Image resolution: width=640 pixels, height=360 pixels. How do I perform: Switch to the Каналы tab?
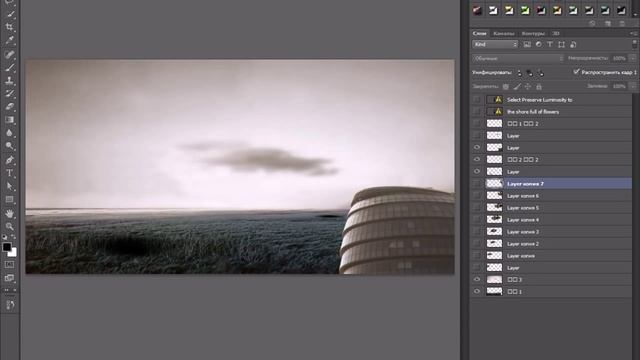[x=504, y=33]
